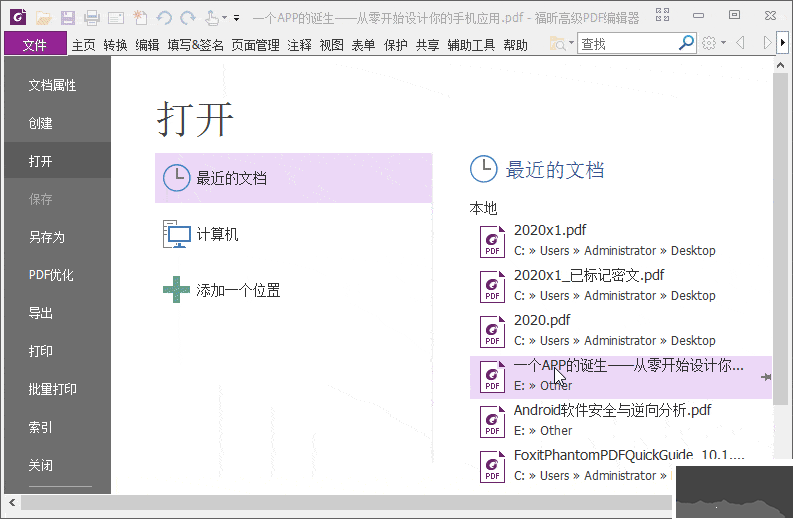Image resolution: width=793 pixels, height=519 pixels.
Task: Switch to the 视图 tab
Action: click(x=332, y=45)
